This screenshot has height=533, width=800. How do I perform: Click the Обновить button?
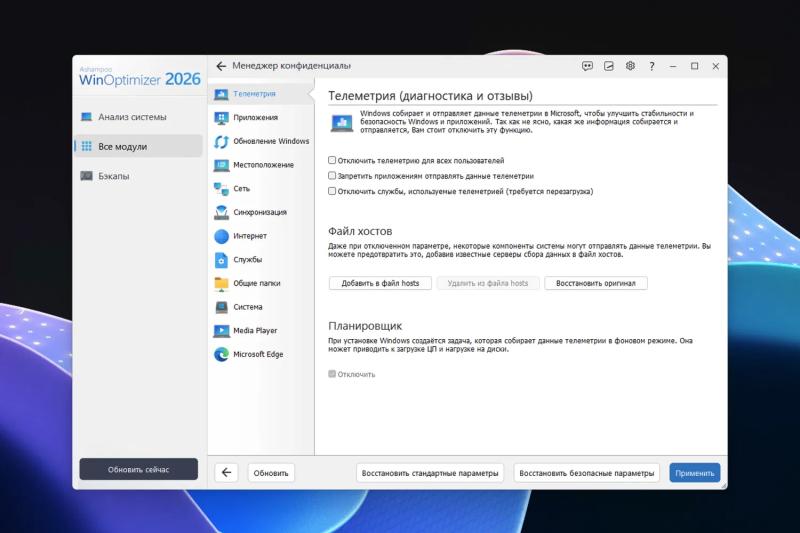271,473
